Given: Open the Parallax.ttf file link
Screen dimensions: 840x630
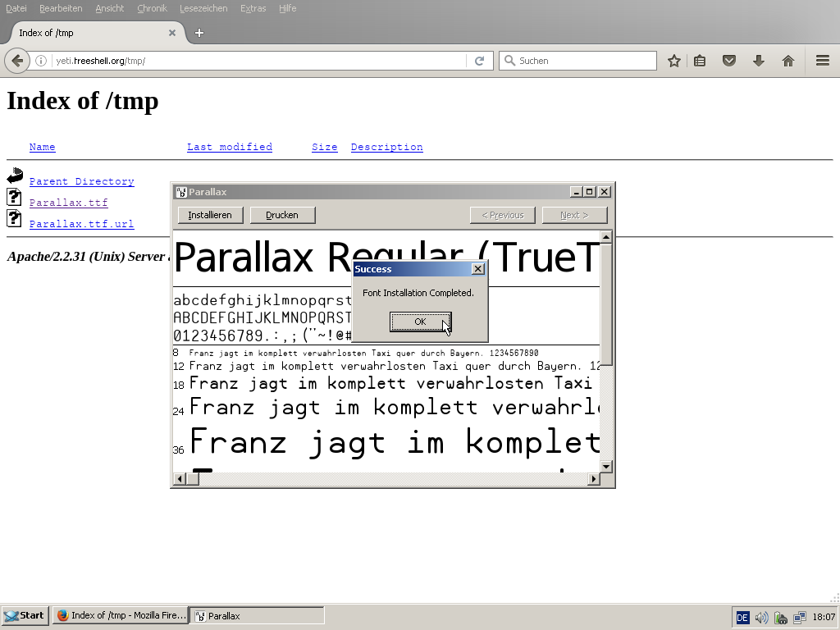Looking at the screenshot, I should point(68,203).
